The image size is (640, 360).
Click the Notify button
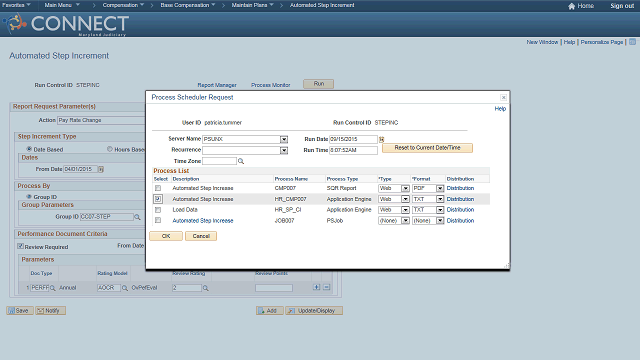pos(50,311)
